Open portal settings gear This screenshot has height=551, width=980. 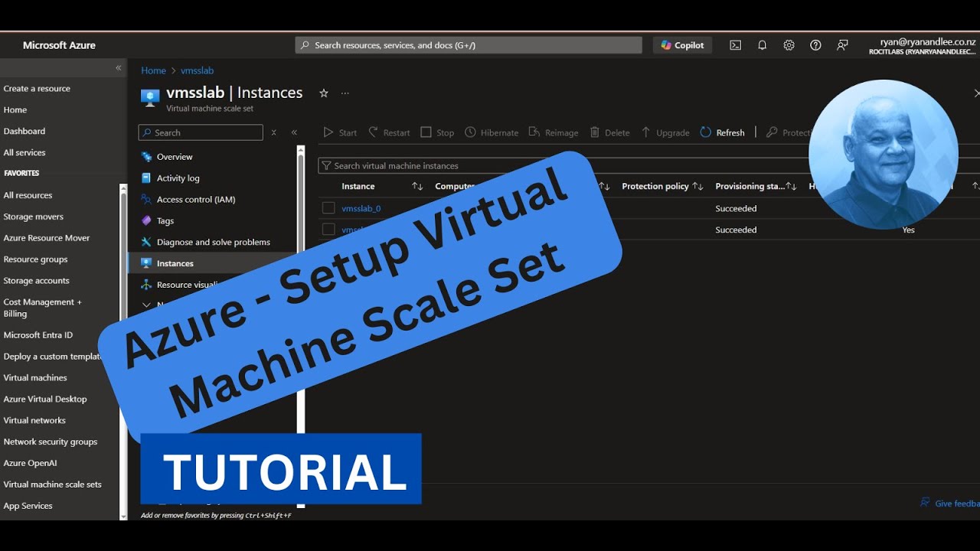[x=789, y=45]
